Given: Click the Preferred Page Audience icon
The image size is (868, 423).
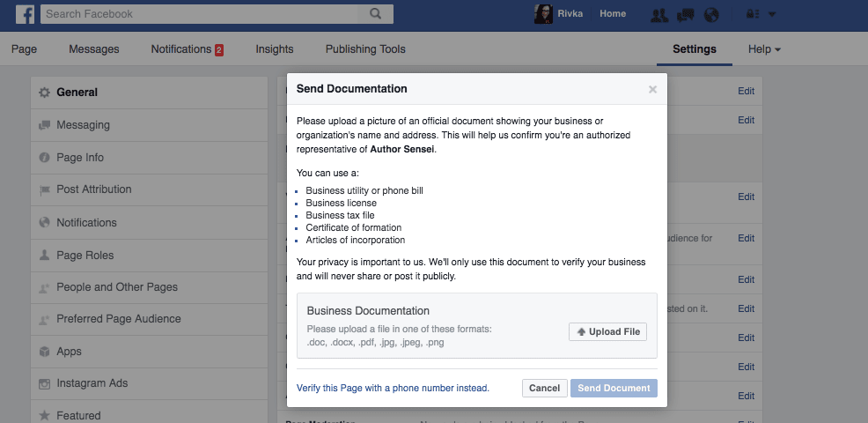Looking at the screenshot, I should 44,319.
